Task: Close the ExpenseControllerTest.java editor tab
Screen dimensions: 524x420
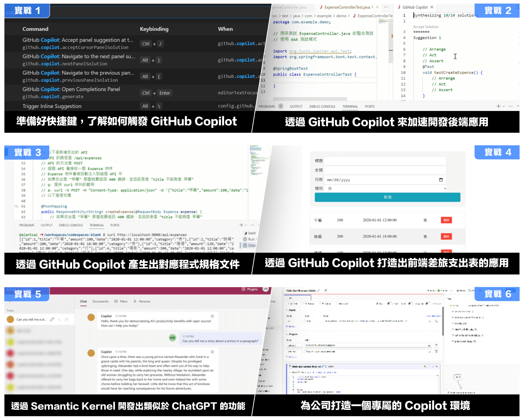Action: point(377,7)
